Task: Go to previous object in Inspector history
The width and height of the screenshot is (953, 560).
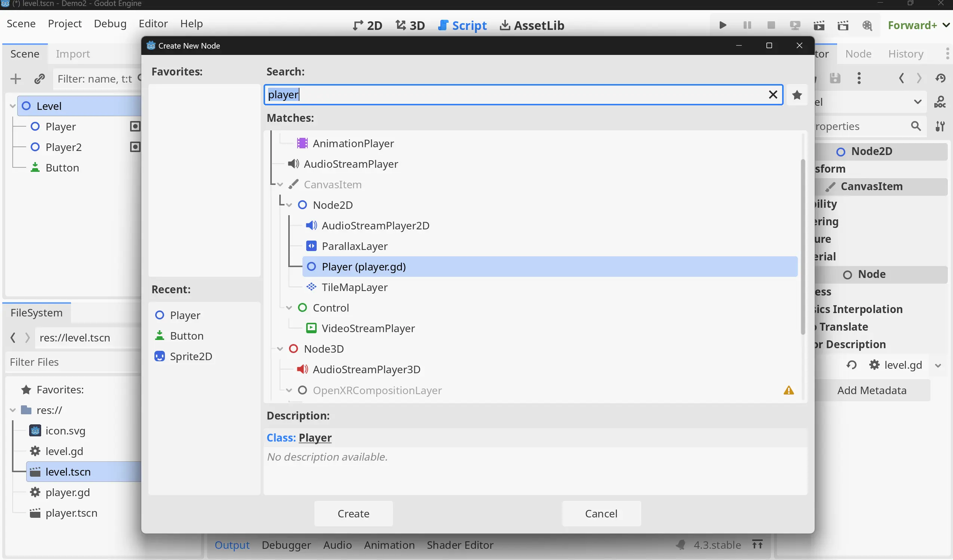Action: (x=901, y=78)
